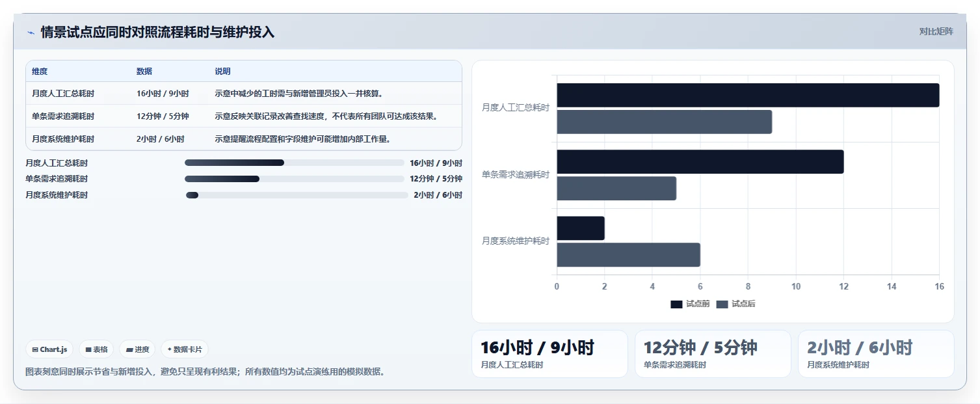Click the 试点前 bar for 月度系统维护耗时
This screenshot has height=404, width=980.
coord(581,228)
